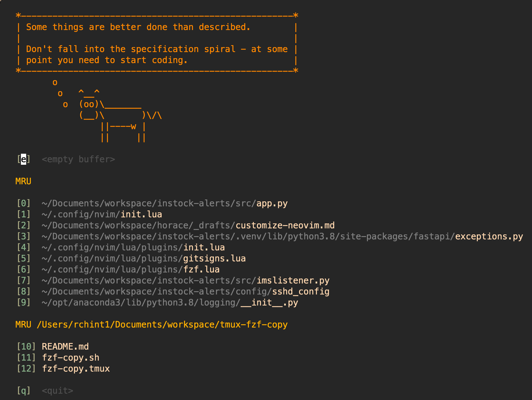Open the sshd_config entry
This screenshot has height=400, width=532.
(x=173, y=291)
